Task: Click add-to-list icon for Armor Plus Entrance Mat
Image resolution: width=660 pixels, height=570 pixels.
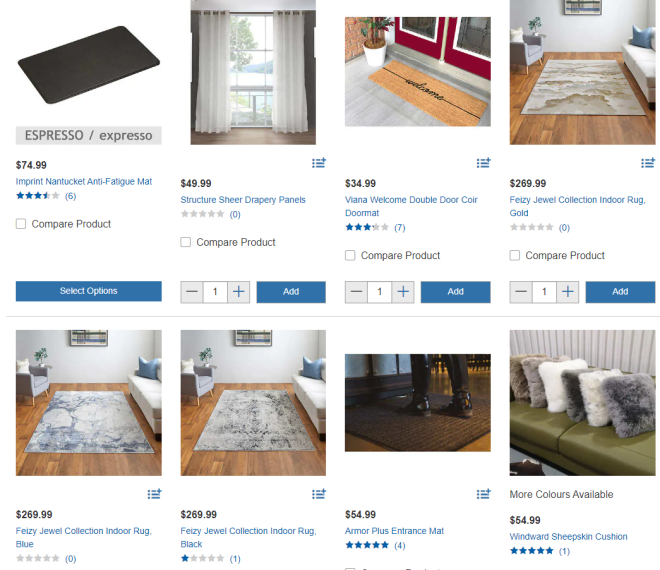Action: [483, 494]
